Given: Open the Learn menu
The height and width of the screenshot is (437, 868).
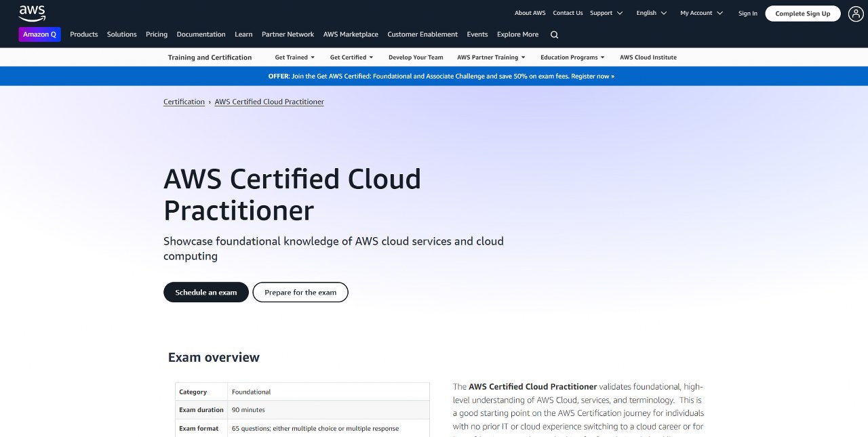Looking at the screenshot, I should tap(243, 35).
